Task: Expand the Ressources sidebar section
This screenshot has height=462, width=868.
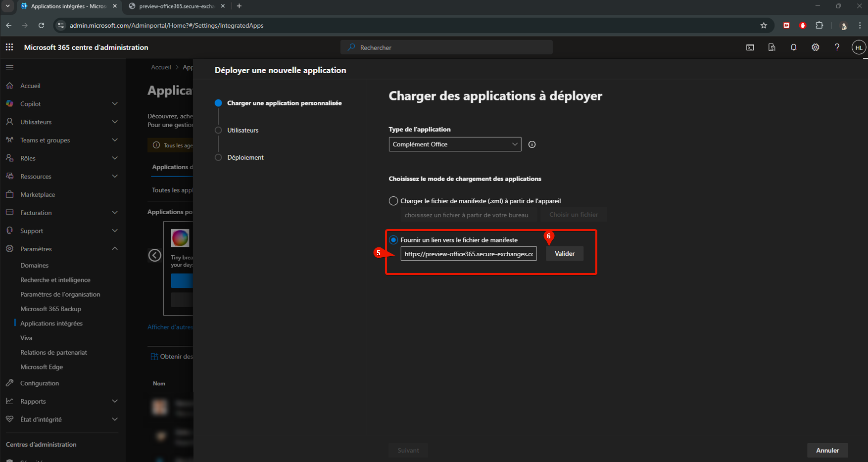Action: tap(115, 176)
